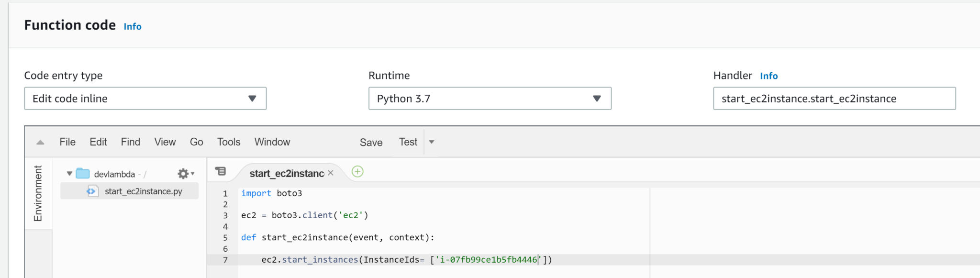Toggle the Environment side panel
The image size is (980, 278).
[x=38, y=193]
